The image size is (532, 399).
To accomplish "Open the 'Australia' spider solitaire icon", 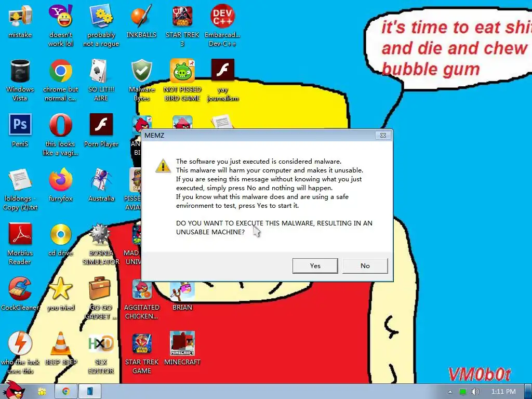I will click(101, 185).
